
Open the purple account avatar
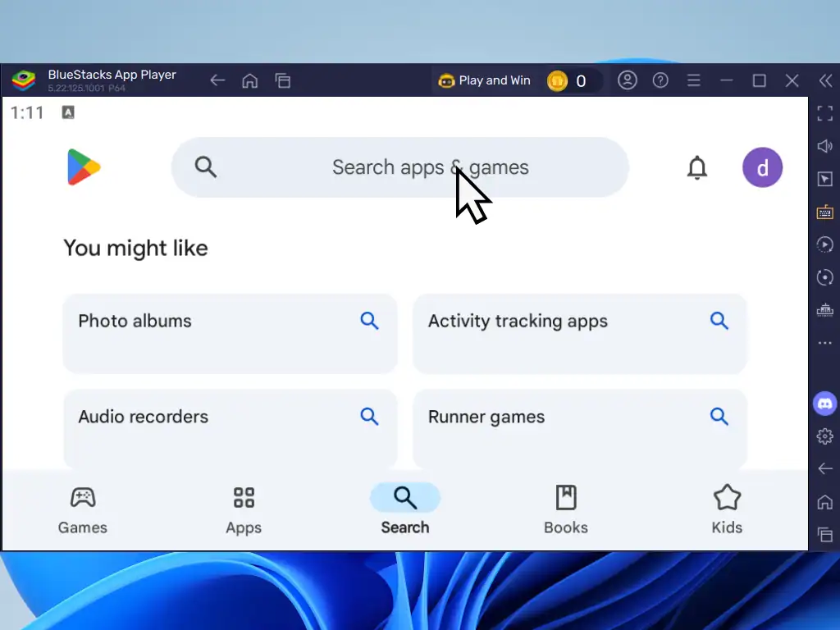[762, 168]
